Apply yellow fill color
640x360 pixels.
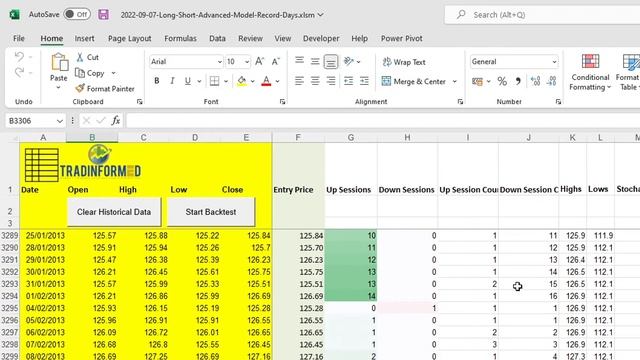point(242,81)
